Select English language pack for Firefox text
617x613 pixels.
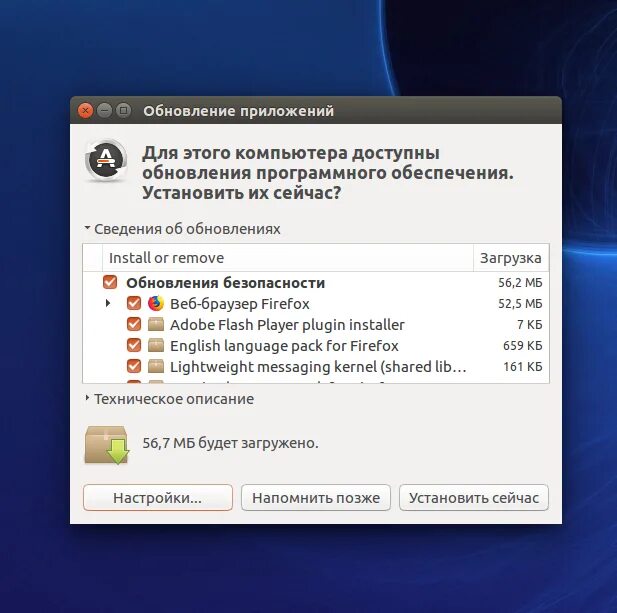tap(284, 346)
